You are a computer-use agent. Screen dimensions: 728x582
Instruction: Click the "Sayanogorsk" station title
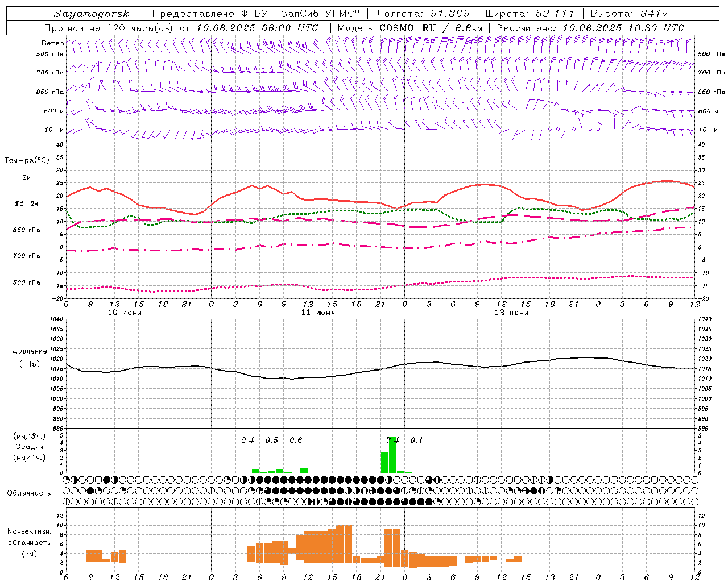click(92, 14)
